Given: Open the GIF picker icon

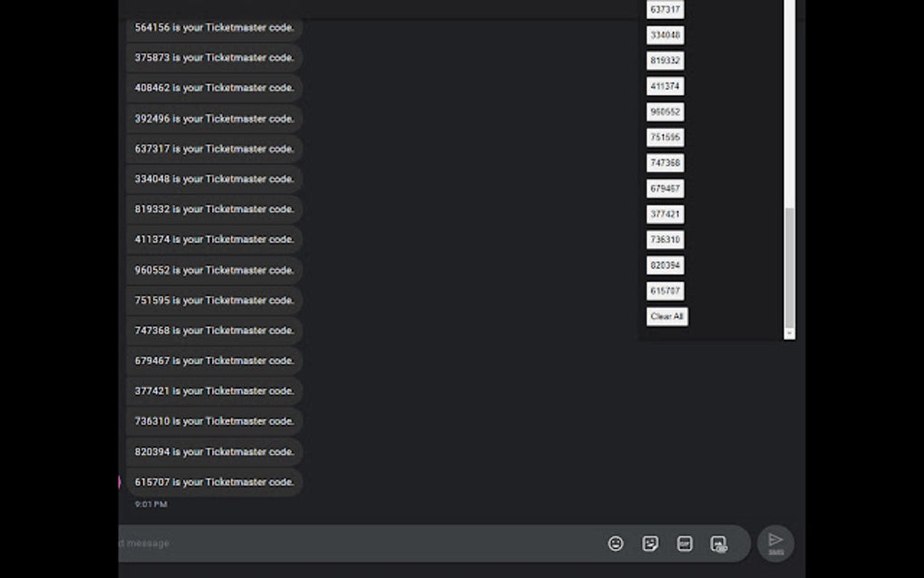Looking at the screenshot, I should pyautogui.click(x=684, y=544).
